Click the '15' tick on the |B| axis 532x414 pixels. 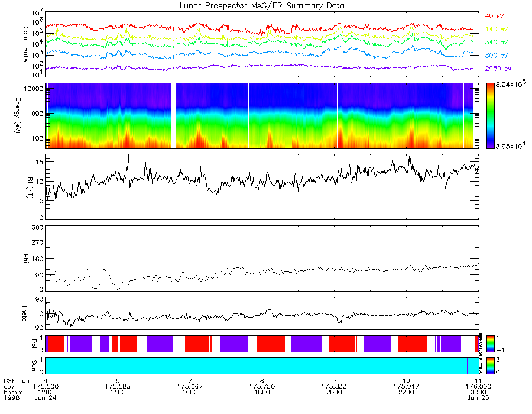pos(40,162)
